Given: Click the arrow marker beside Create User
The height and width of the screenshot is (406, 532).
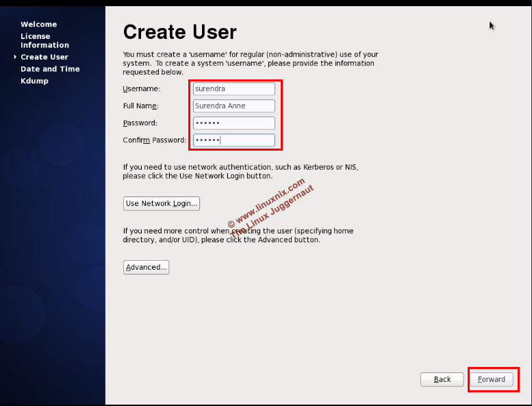Looking at the screenshot, I should click(x=15, y=57).
